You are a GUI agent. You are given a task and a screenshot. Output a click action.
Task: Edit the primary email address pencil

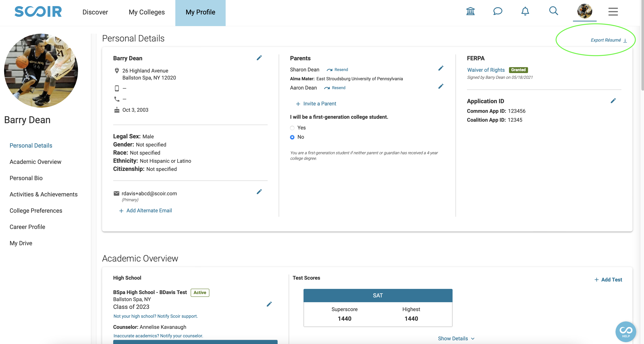click(x=259, y=192)
